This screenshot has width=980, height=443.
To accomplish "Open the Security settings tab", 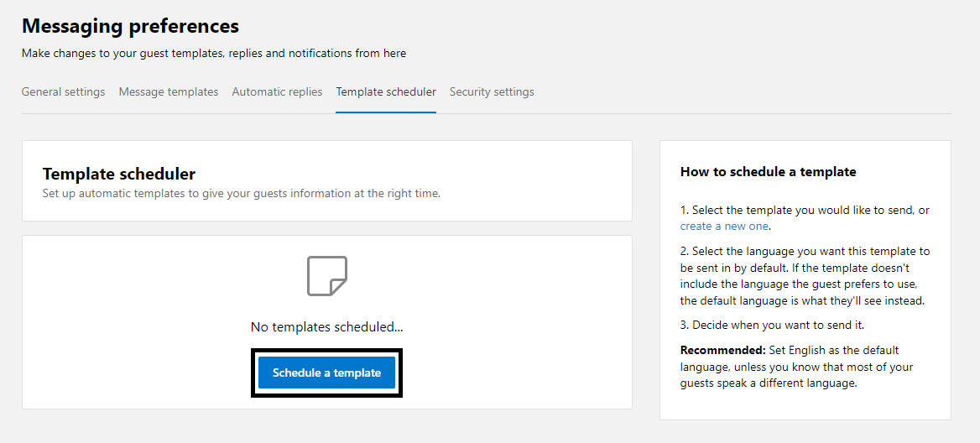I will click(x=492, y=91).
